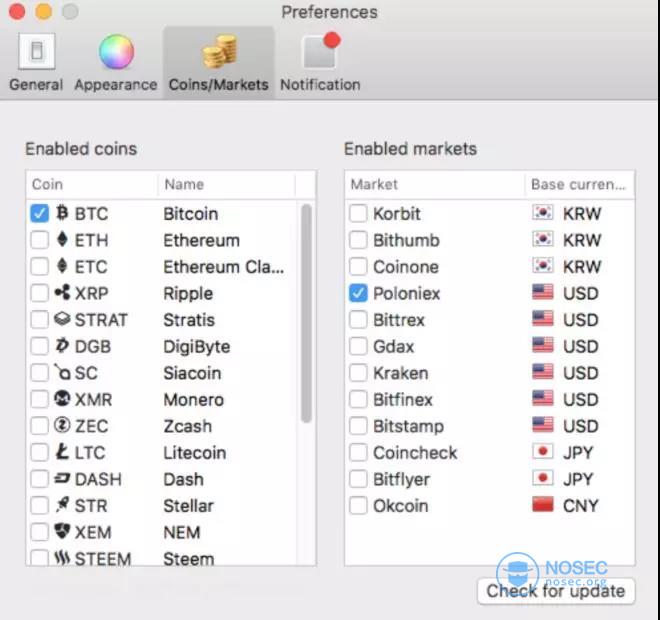Click the Stellar rocket icon
This screenshot has width=660, height=620.
click(62, 504)
